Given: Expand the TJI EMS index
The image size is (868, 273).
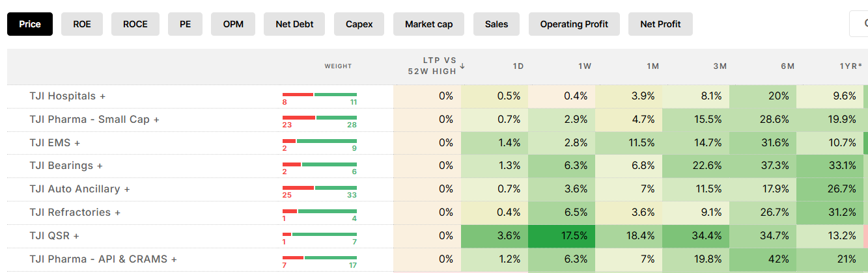Looking at the screenshot, I should coord(55,142).
